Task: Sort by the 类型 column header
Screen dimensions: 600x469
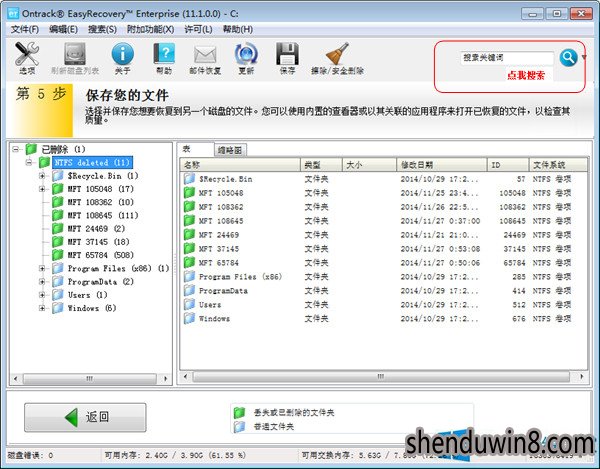Action: pos(321,165)
